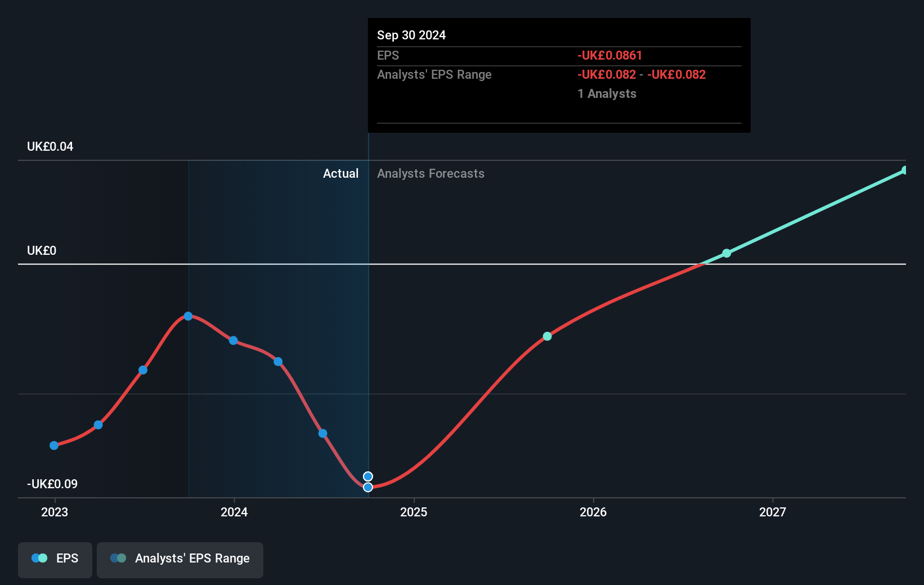This screenshot has width=924, height=585.
Task: Click the UK£0 y-axis label
Action: (x=42, y=250)
